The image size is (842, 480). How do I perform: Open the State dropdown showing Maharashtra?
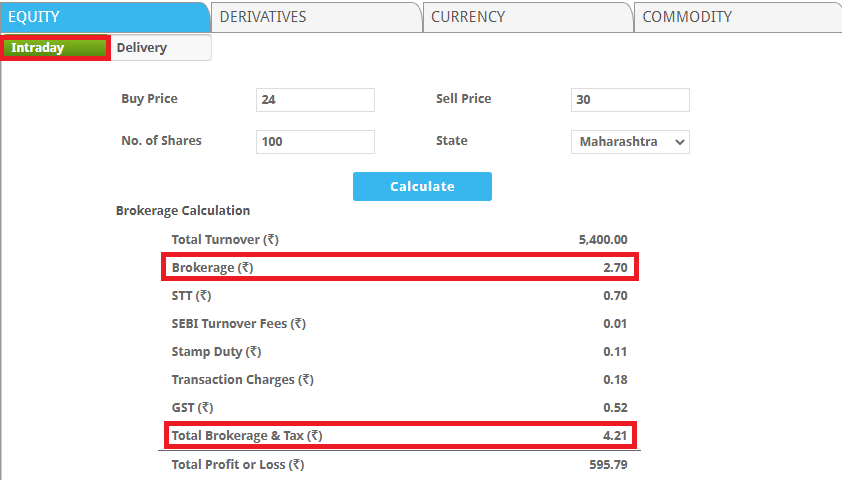pyautogui.click(x=630, y=142)
